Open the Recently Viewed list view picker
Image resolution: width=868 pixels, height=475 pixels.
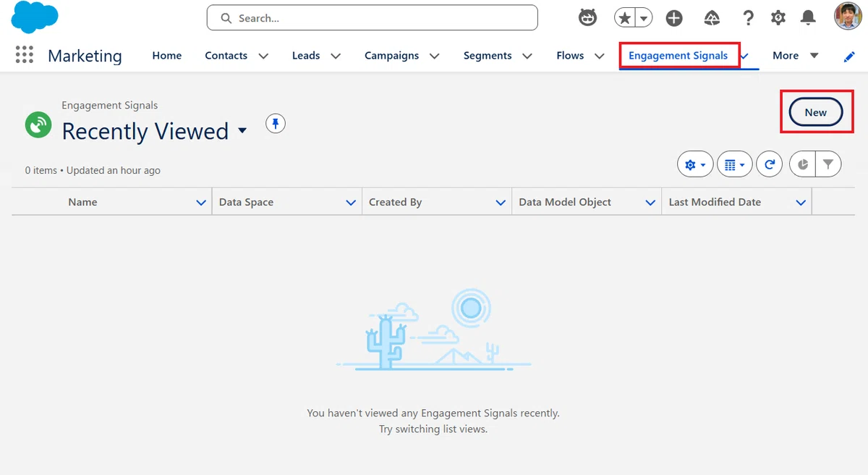tap(242, 131)
